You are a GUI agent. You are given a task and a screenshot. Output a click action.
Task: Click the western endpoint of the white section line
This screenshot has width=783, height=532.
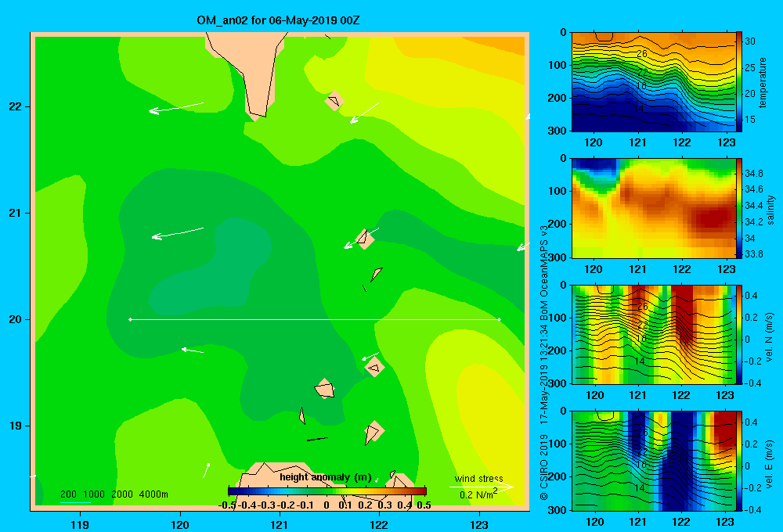pyautogui.click(x=130, y=319)
